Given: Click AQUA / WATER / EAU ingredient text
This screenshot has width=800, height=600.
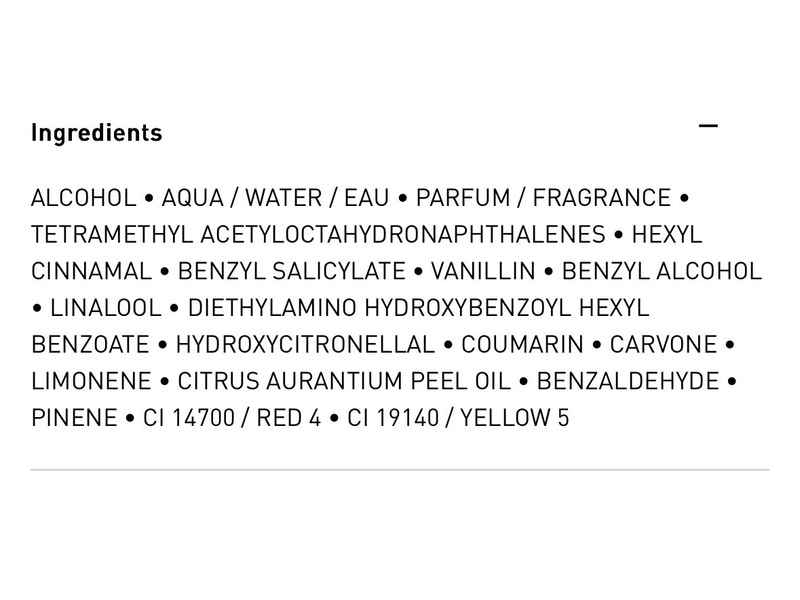Looking at the screenshot, I should tap(276, 198).
